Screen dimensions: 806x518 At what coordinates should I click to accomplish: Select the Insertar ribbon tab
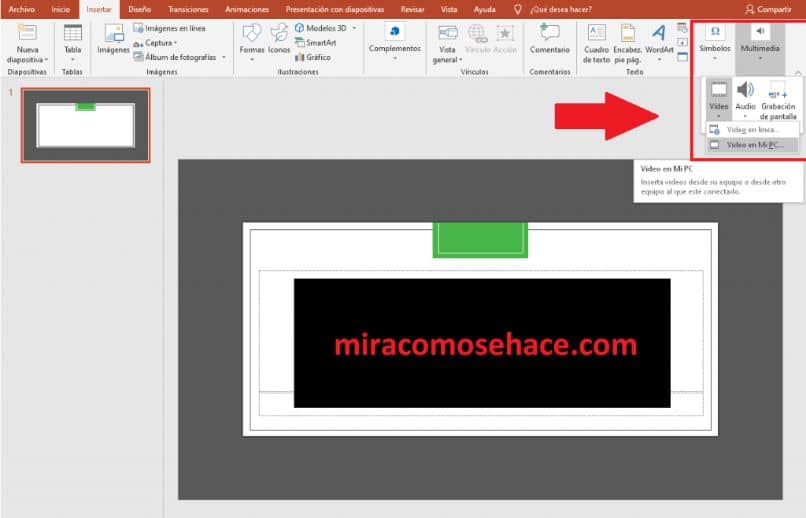(x=99, y=9)
